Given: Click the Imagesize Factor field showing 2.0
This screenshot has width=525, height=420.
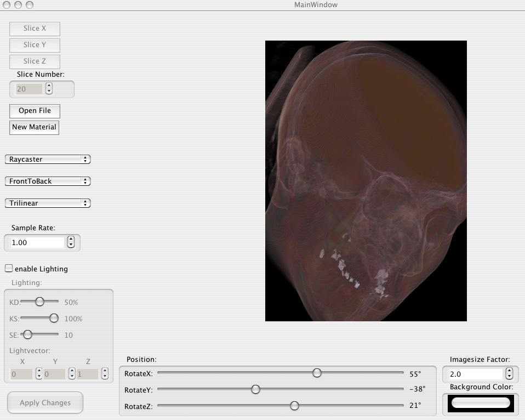Looking at the screenshot, I should click(476, 374).
